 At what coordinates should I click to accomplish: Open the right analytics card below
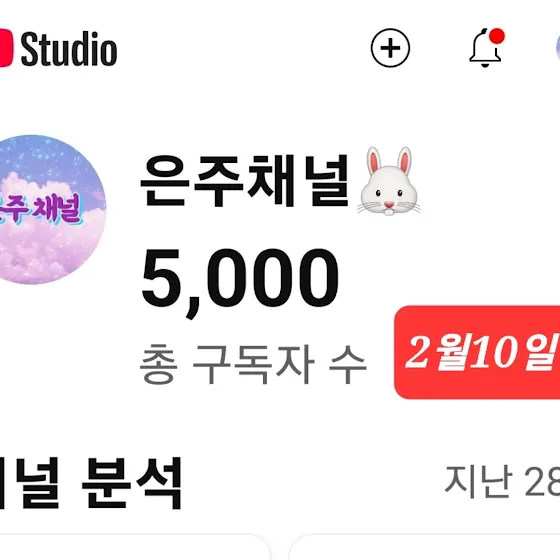pos(424,547)
